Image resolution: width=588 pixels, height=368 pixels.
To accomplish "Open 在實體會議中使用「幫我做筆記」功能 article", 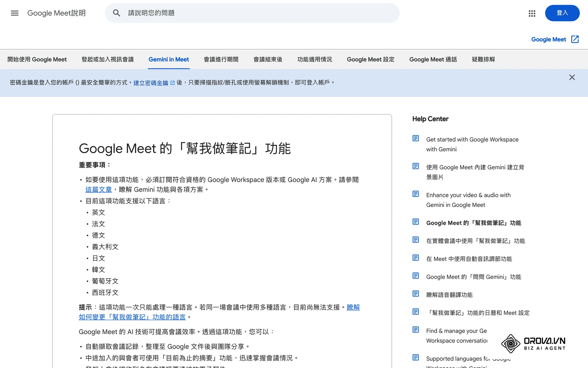I will point(476,241).
